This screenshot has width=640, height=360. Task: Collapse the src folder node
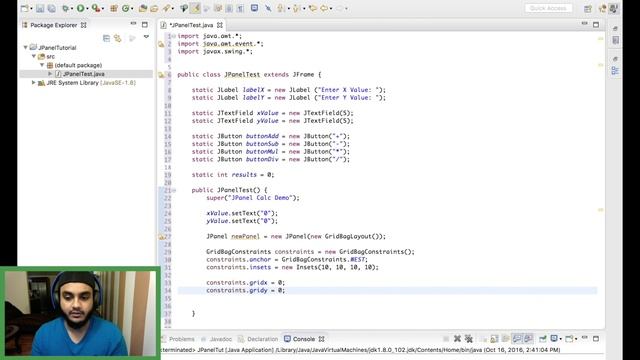tap(34, 56)
